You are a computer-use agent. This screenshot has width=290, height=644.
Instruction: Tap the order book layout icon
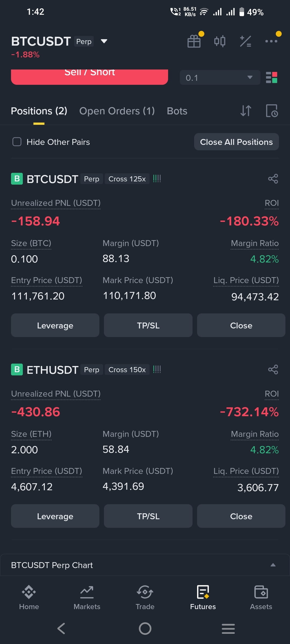coord(271,78)
